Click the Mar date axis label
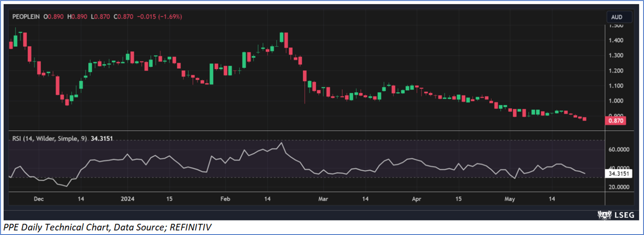The image size is (644, 235). [x=323, y=199]
